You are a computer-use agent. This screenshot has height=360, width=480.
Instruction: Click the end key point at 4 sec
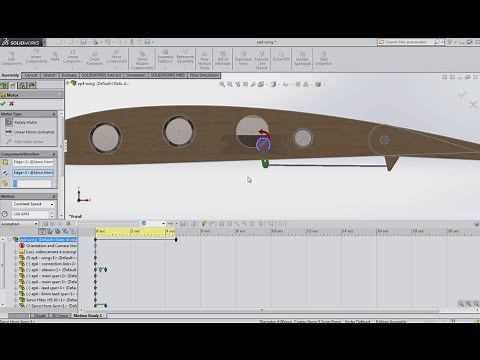click(176, 239)
